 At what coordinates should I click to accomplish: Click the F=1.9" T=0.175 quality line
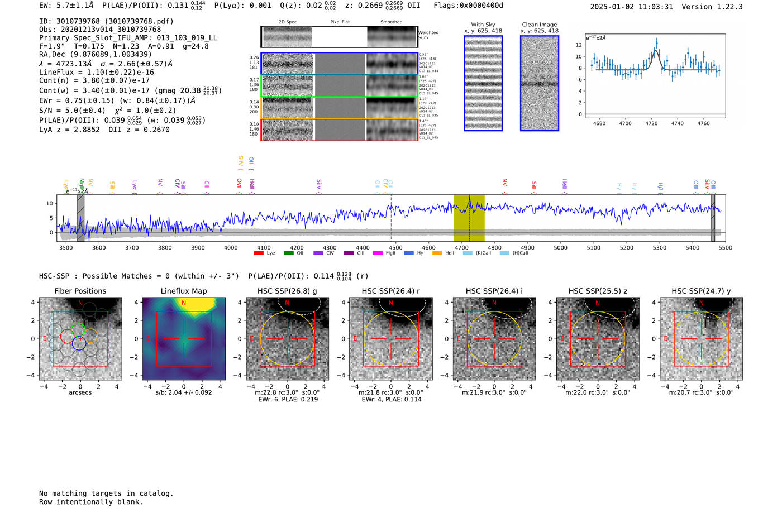tap(123, 46)
